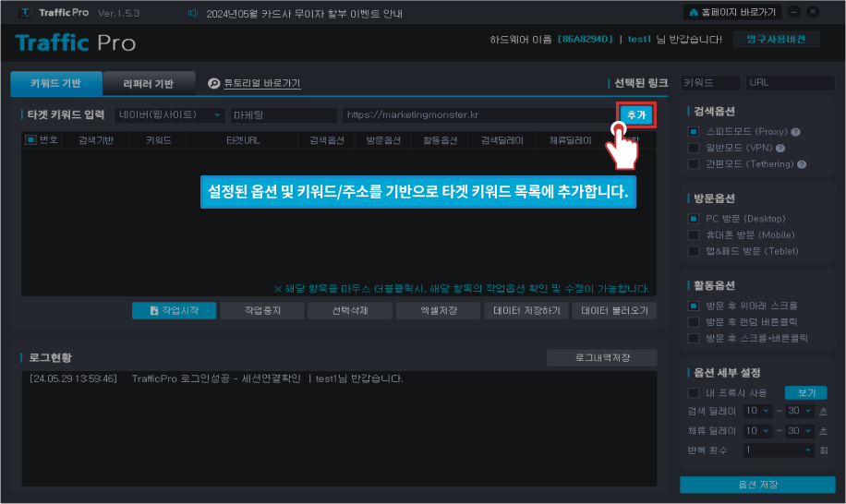The height and width of the screenshot is (504, 846).
Task: Switch to the 키워드 기반 tab
Action: click(56, 84)
